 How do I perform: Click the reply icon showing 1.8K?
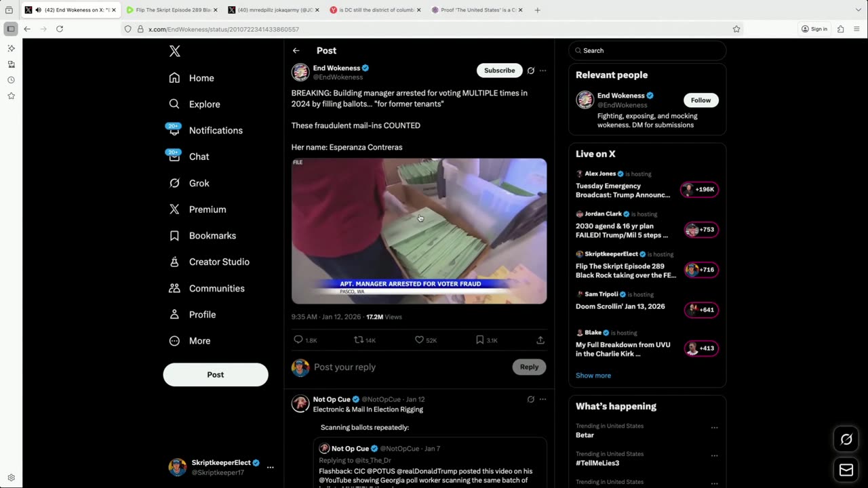click(298, 340)
